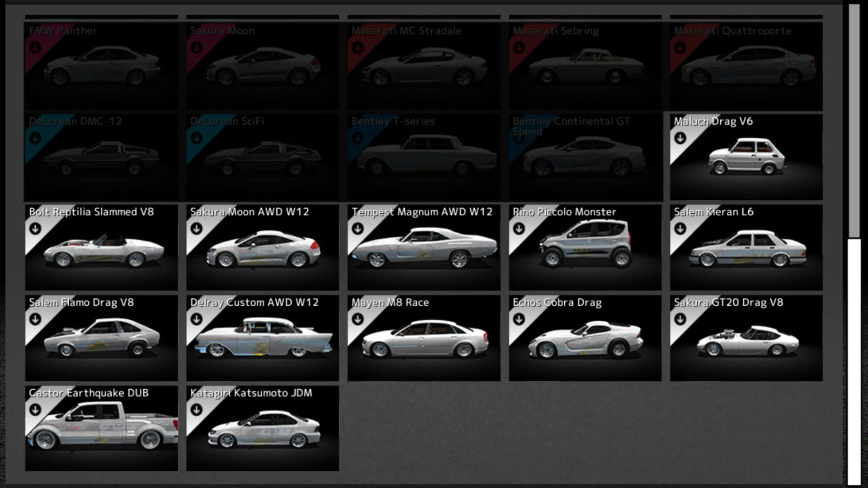Image resolution: width=868 pixels, height=488 pixels.
Task: Click the white vertical scrollbar thumb
Action: coord(854,361)
